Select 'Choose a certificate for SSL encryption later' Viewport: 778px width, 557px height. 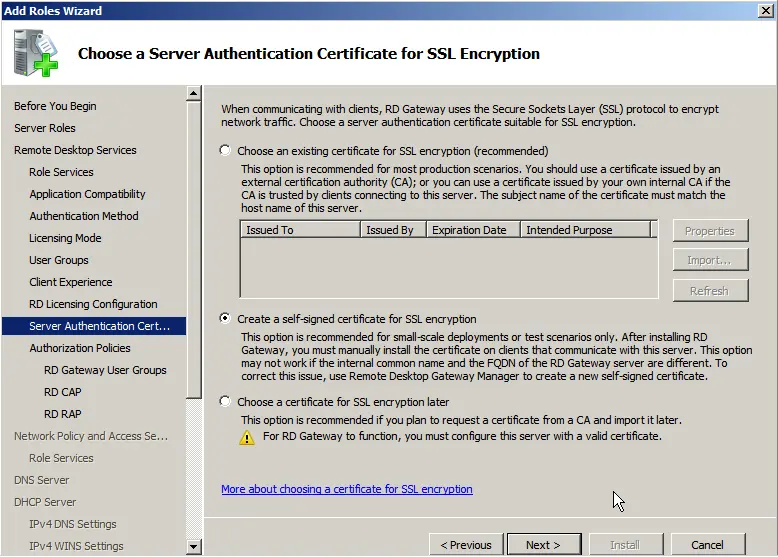225,402
